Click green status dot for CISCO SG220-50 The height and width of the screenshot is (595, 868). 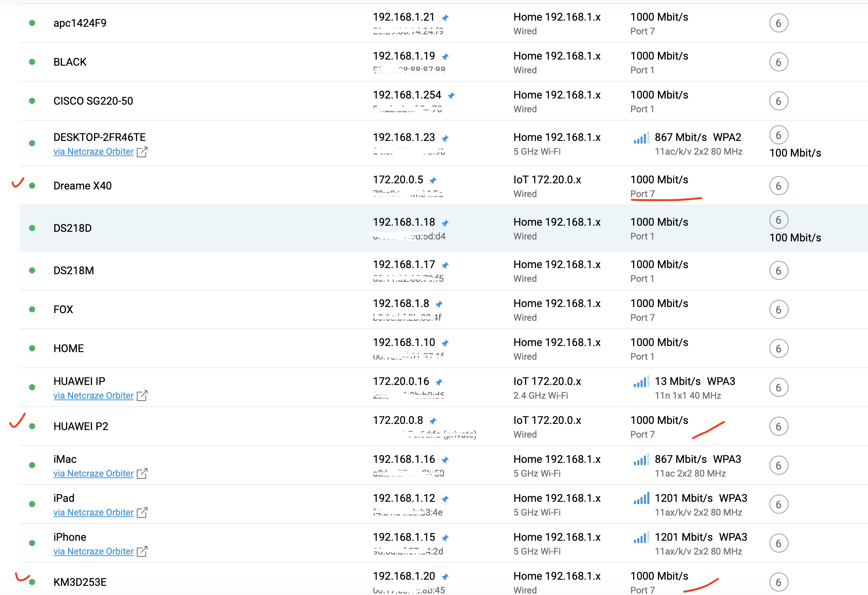[x=32, y=101]
